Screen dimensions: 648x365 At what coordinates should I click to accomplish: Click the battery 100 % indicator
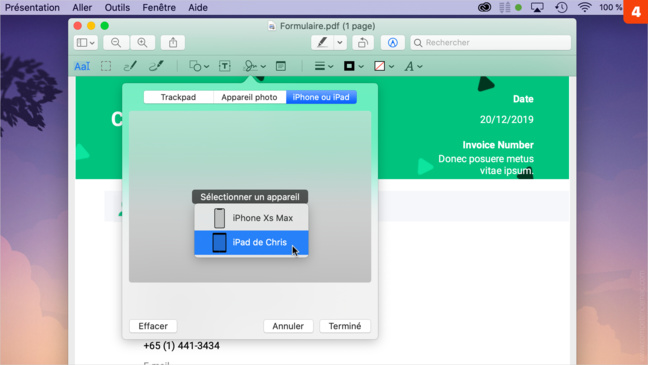tap(610, 7)
